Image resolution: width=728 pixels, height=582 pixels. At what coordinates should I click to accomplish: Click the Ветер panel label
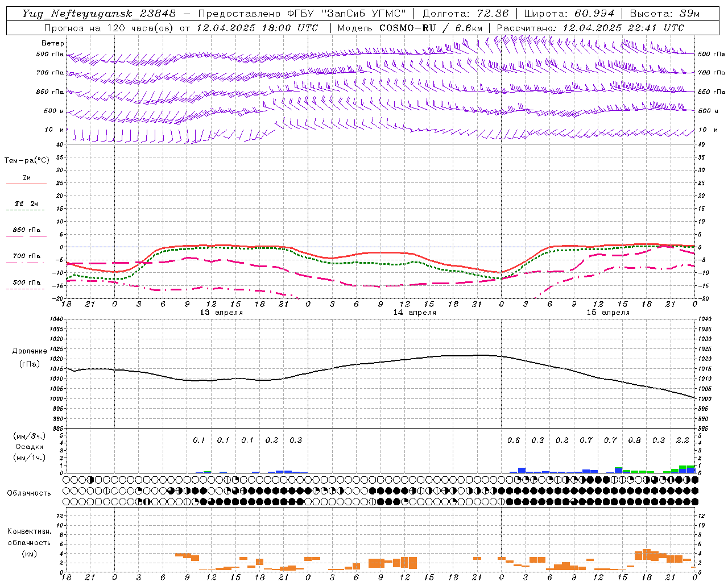point(53,43)
